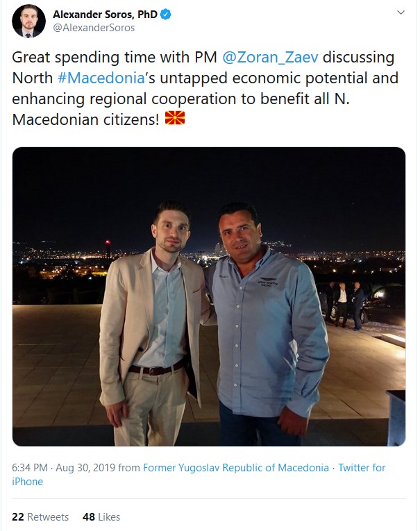
Task: Open Former Yugoslav Republic of Macedonia location
Action: [236, 468]
